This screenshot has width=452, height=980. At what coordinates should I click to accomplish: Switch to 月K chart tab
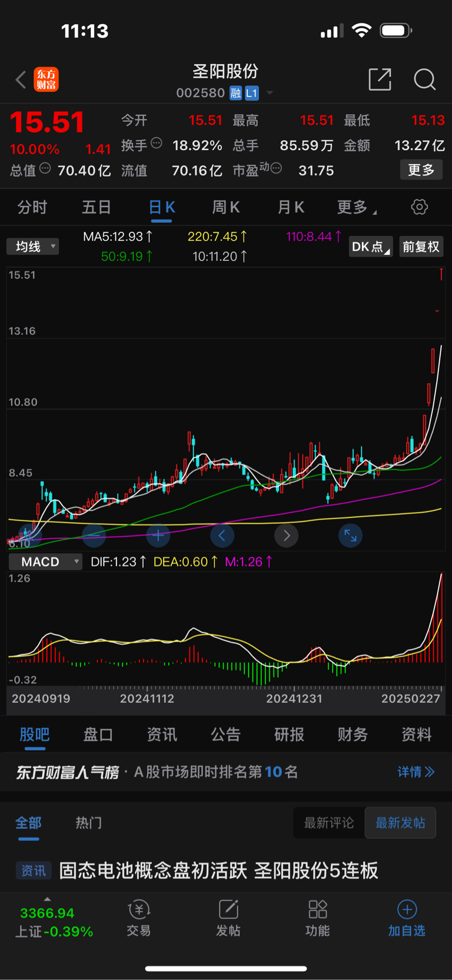(291, 207)
